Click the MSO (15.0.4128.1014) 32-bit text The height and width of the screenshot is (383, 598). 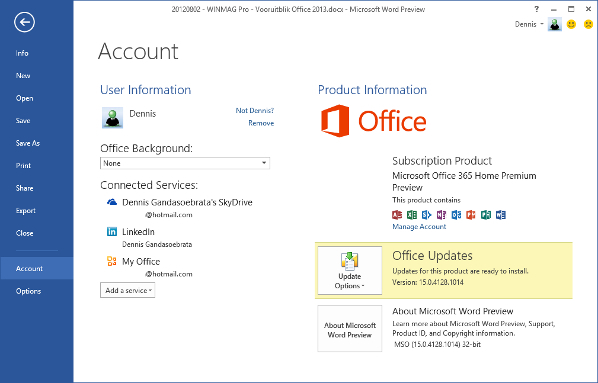point(437,344)
